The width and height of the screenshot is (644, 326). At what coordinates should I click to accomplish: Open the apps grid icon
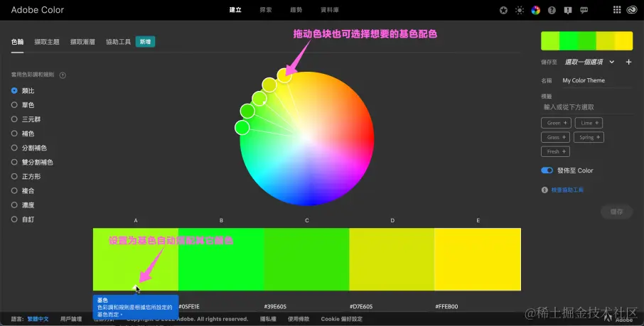(x=617, y=10)
